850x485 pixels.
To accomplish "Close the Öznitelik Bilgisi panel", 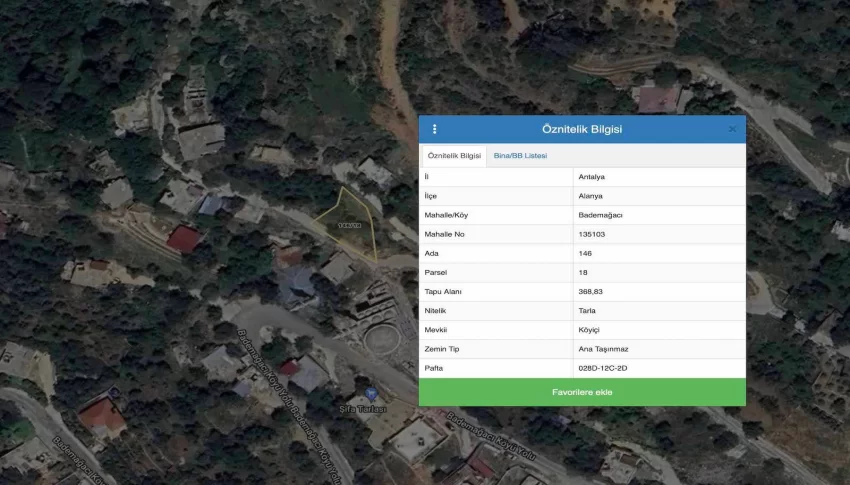I will pos(732,129).
